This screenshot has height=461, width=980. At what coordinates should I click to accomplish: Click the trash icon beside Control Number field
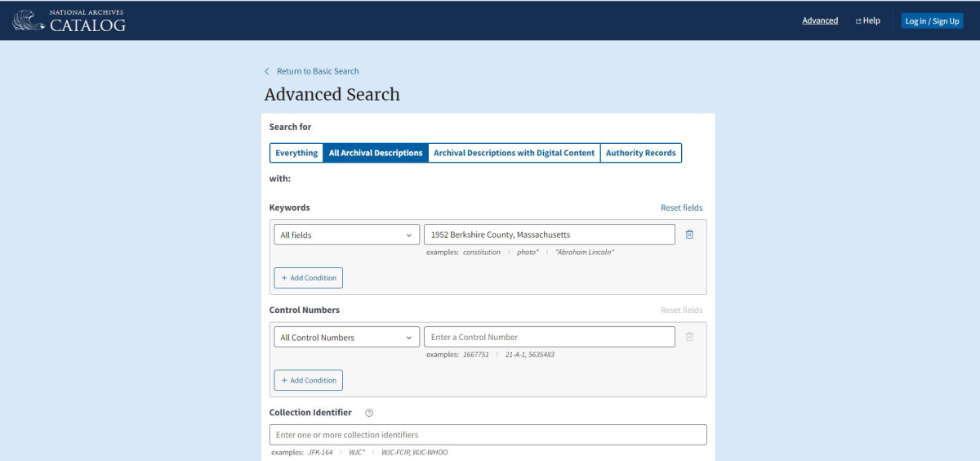[689, 337]
